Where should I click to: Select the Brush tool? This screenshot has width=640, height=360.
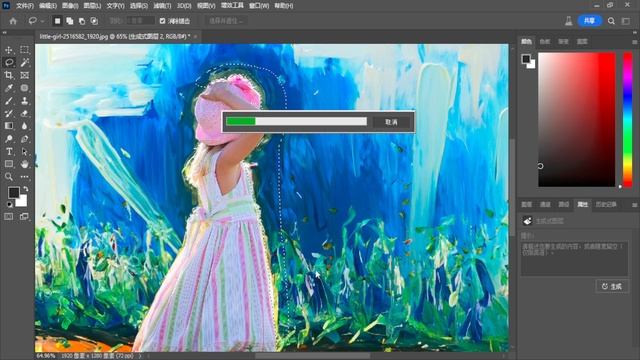point(9,100)
